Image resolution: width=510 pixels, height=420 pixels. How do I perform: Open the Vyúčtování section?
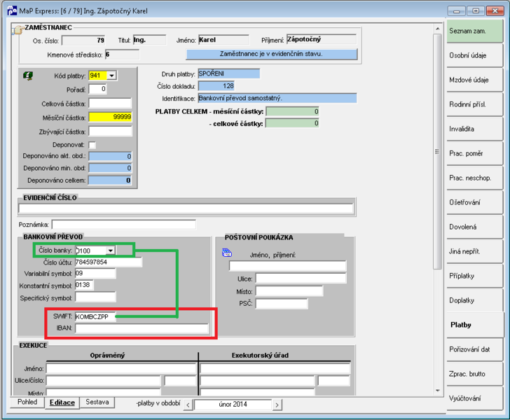tap(474, 398)
